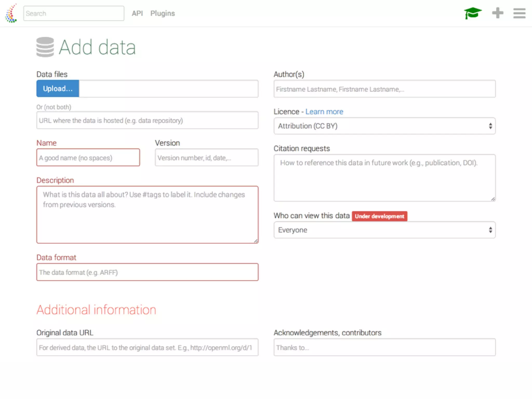The height and width of the screenshot is (399, 532).
Task: Focus the Search box at top
Action: tap(74, 14)
